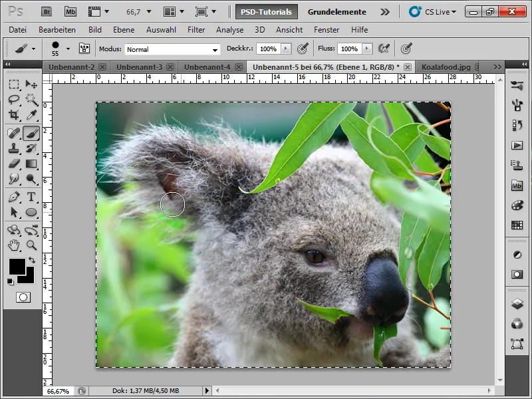Open the status bar info arrow

coord(207,391)
